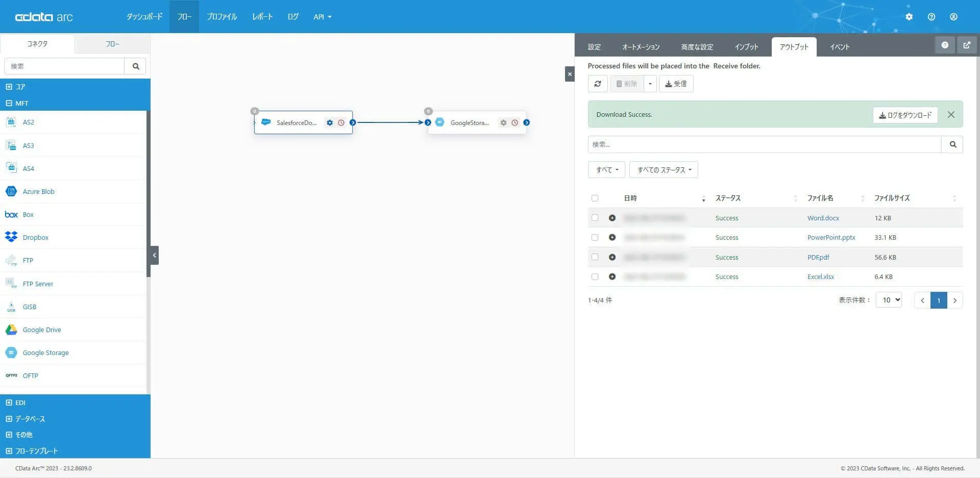Viewport: 980px width, 478px height.
Task: Open the PowerPoint.pptx file link
Action: (831, 237)
